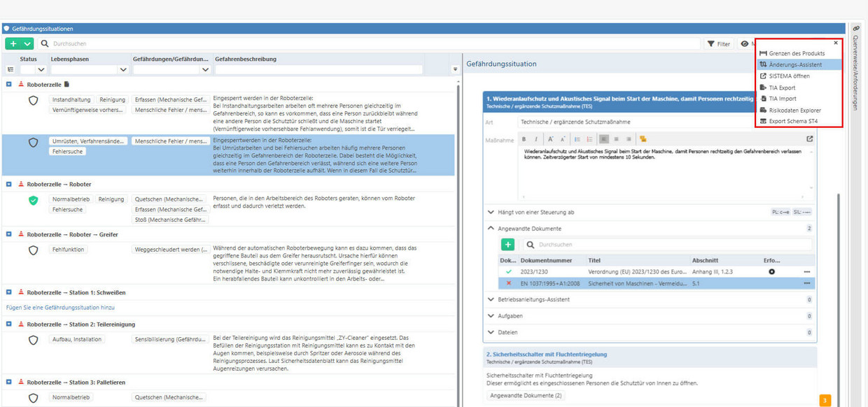Open Maßnahme editor in external window icon
The height and width of the screenshot is (407, 868).
[810, 139]
